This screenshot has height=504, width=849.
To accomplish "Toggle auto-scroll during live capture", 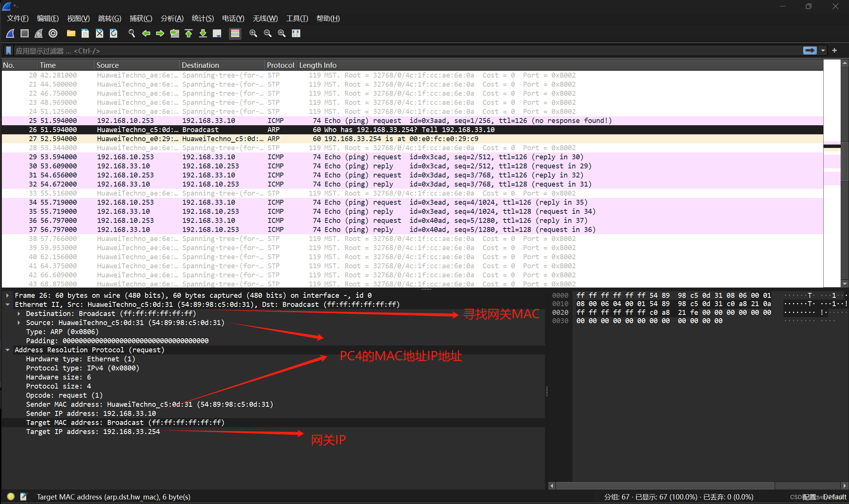I will [x=217, y=33].
